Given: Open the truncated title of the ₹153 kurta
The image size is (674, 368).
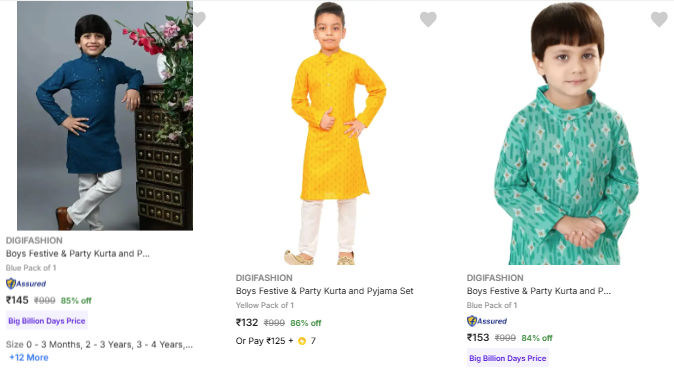Looking at the screenshot, I should coord(539,291).
